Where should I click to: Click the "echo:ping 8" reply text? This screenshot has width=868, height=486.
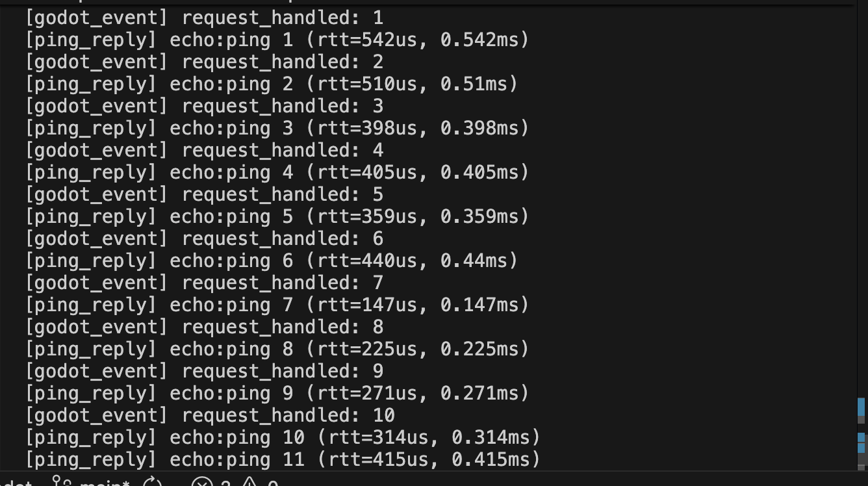231,349
